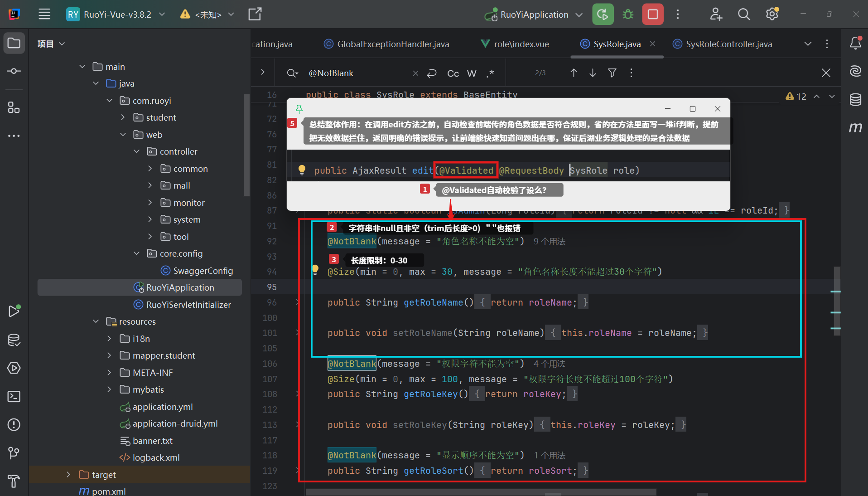
Task: Open the Code With Me user icon
Action: (716, 15)
